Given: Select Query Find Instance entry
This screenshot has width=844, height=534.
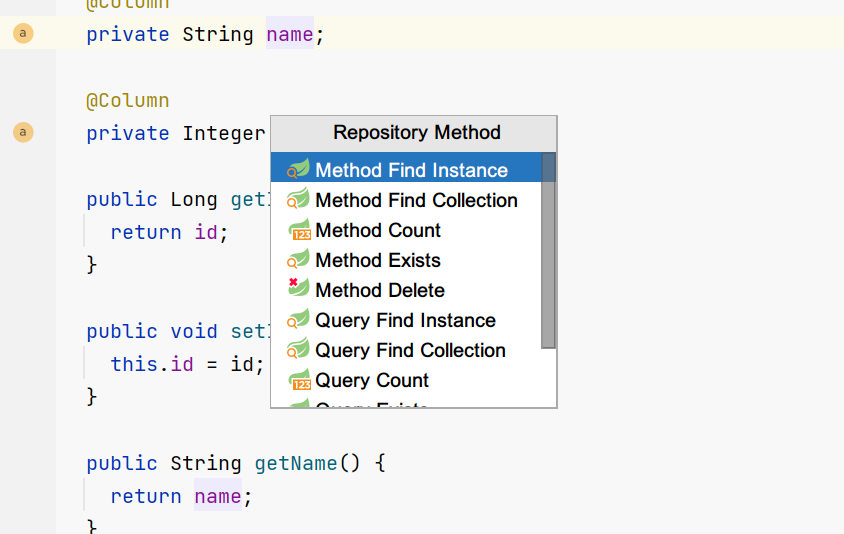Looking at the screenshot, I should [x=406, y=320].
